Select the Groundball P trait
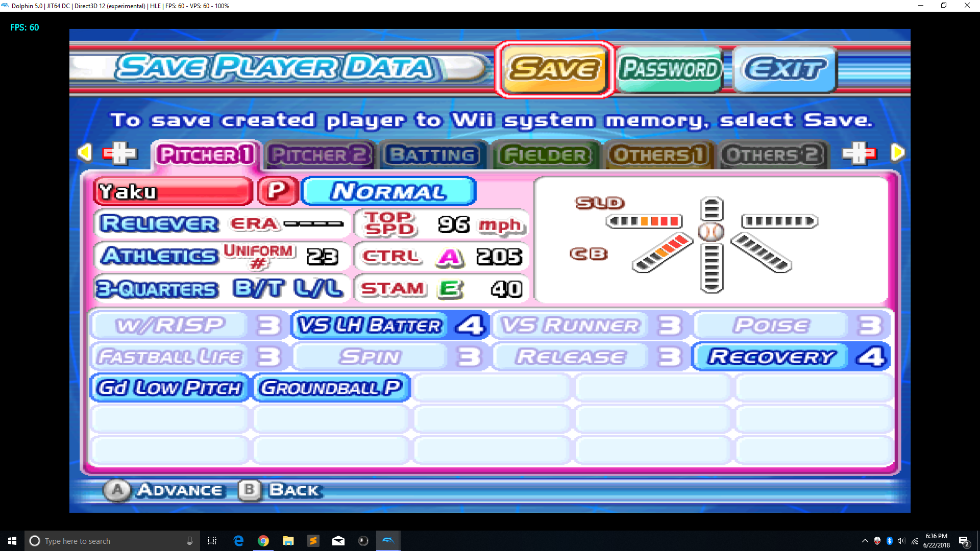The width and height of the screenshot is (980, 551). 332,388
